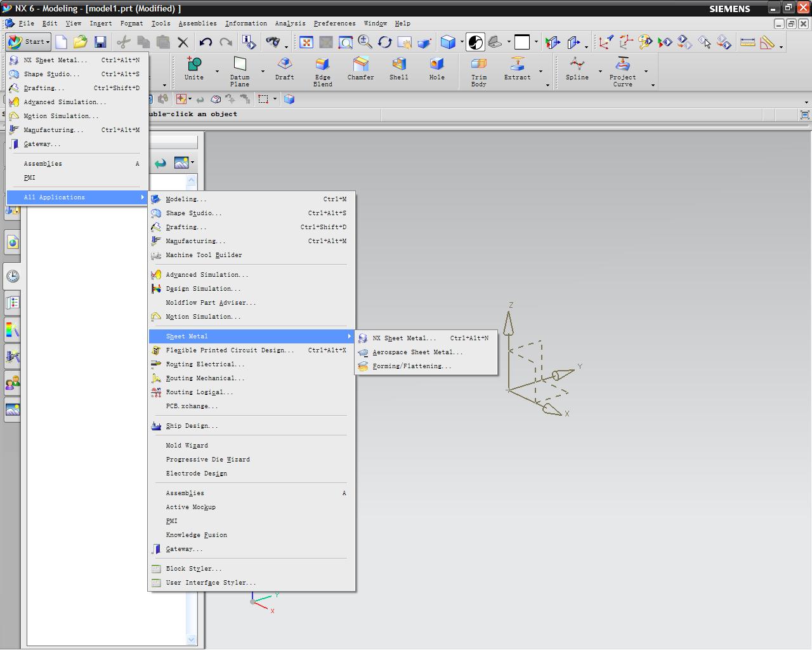The image size is (812, 650).
Task: Select Aerospace Sheet Metal
Action: coord(426,352)
